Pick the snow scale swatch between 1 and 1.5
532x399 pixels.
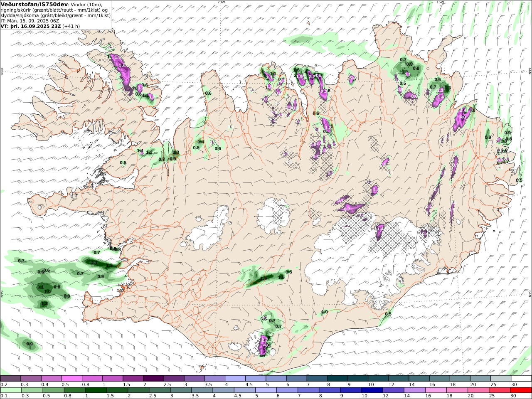pos(113,379)
